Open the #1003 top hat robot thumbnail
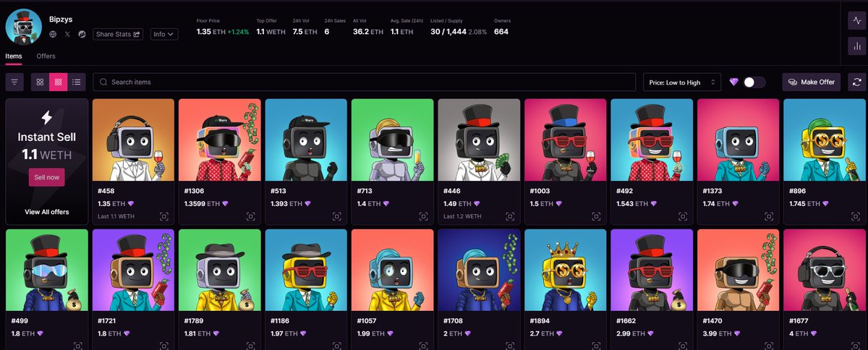868x350 pixels. point(566,140)
